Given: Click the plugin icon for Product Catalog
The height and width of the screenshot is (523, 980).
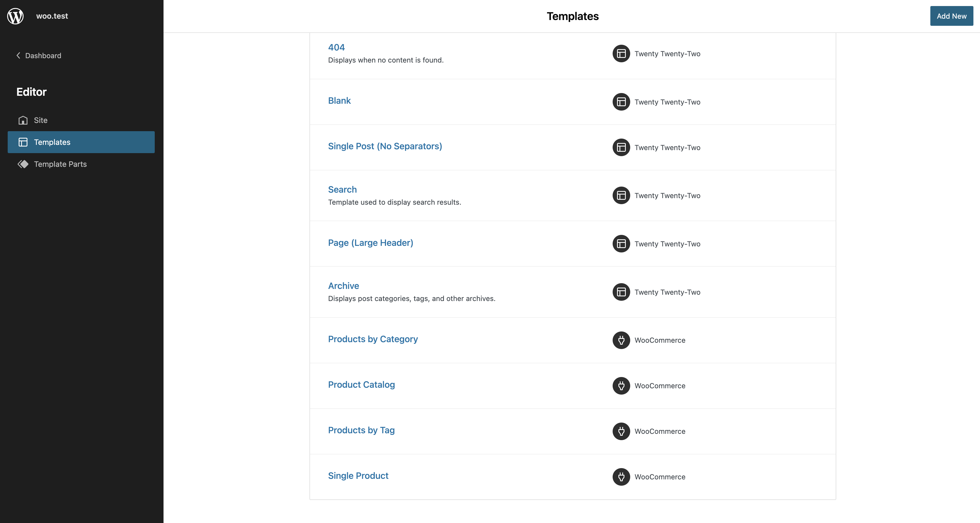Looking at the screenshot, I should (621, 386).
